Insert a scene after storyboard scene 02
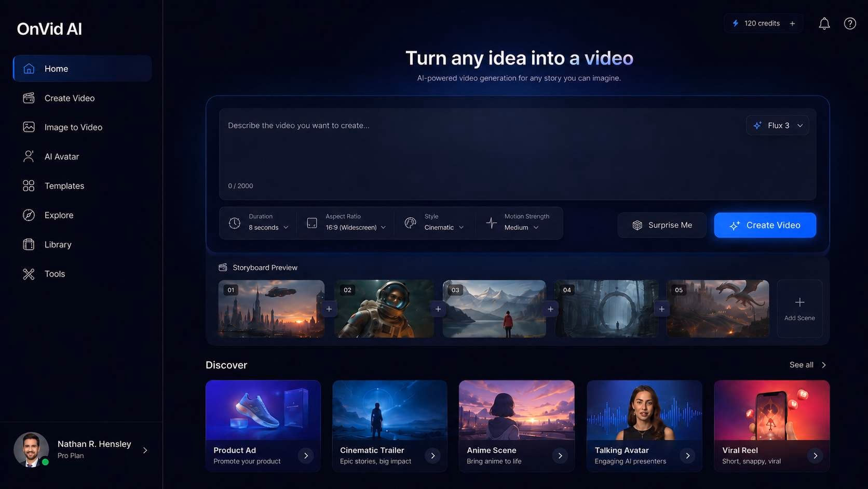The width and height of the screenshot is (868, 489). click(x=438, y=309)
